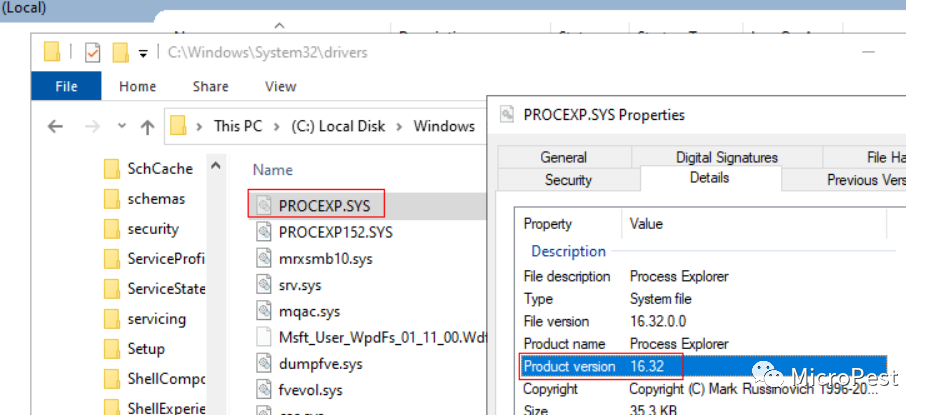928x415 pixels.
Task: Select the schemas folder in tree
Action: [x=156, y=199]
